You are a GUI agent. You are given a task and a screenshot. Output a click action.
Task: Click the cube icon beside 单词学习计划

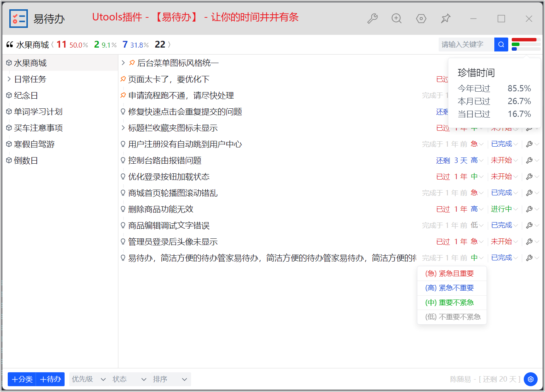9,111
